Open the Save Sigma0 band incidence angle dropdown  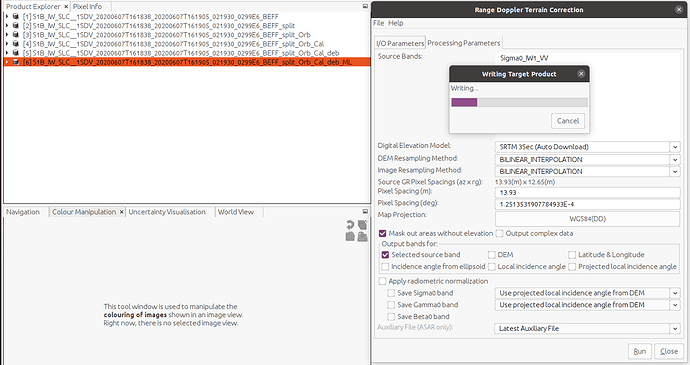(x=675, y=293)
